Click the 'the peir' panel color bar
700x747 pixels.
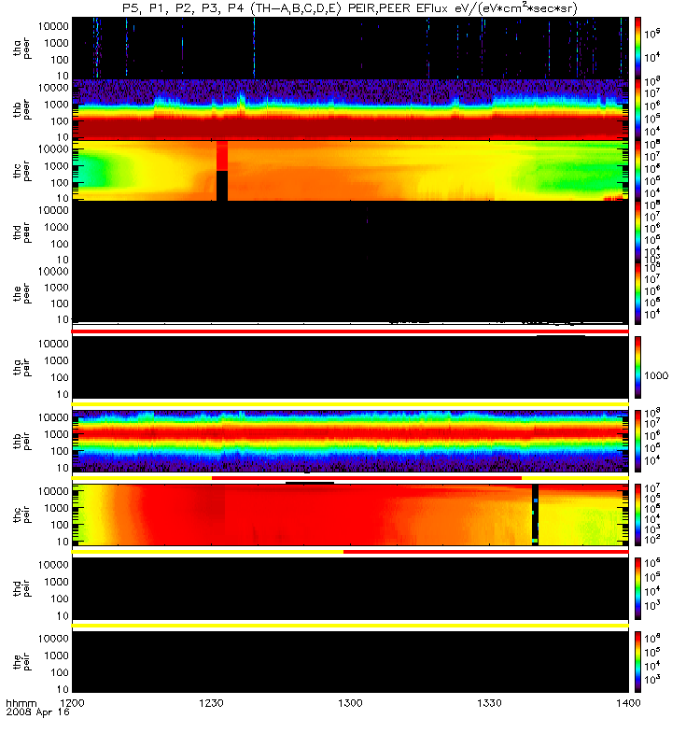(x=637, y=663)
